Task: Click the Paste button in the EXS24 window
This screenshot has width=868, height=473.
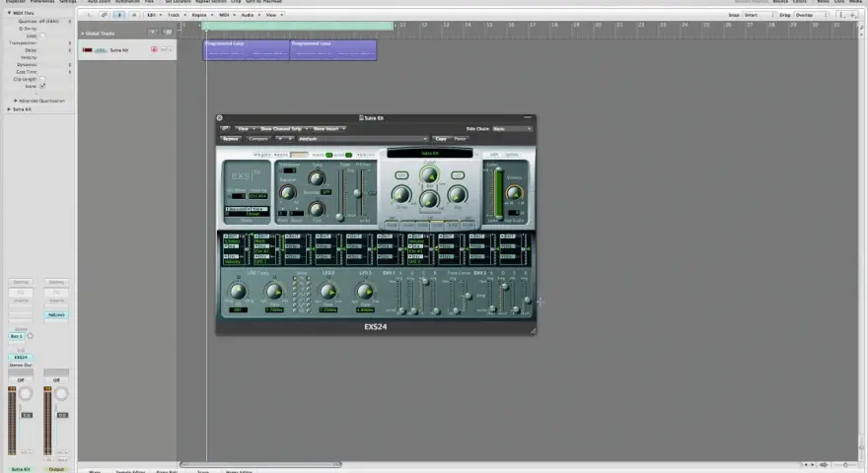Action: coord(460,139)
